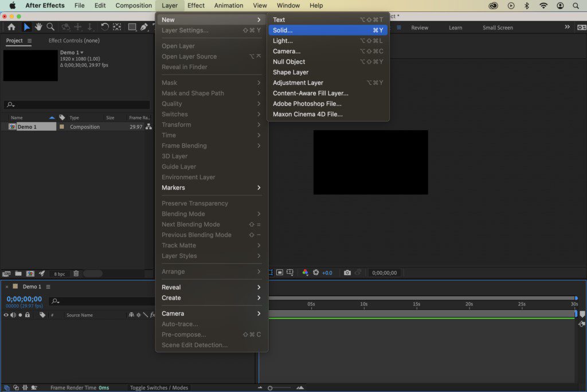
Task: Toggle Transfer Controls pane icon at timeline bottom
Action: tap(15, 387)
